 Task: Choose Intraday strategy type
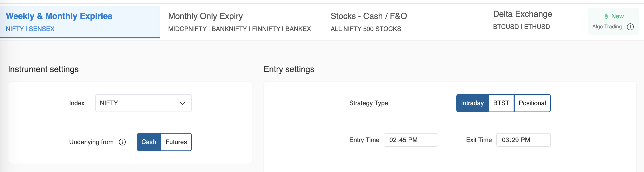[472, 103]
